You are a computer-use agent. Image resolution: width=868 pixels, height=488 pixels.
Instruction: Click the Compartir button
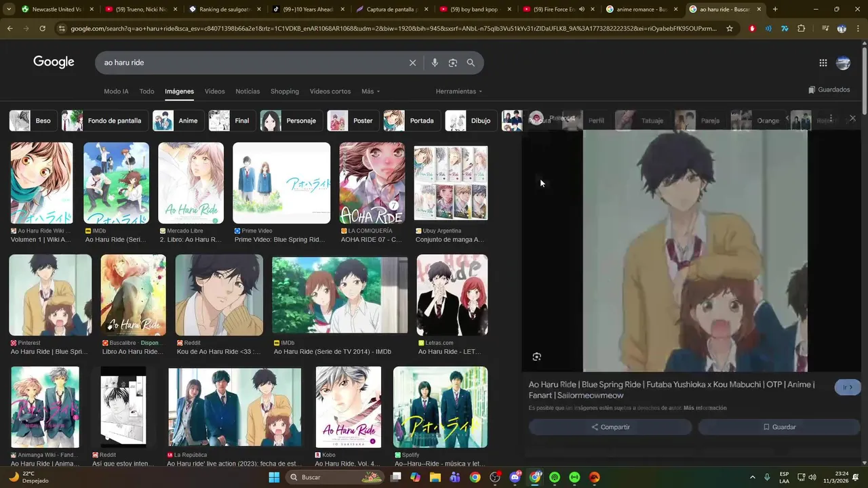pos(610,427)
